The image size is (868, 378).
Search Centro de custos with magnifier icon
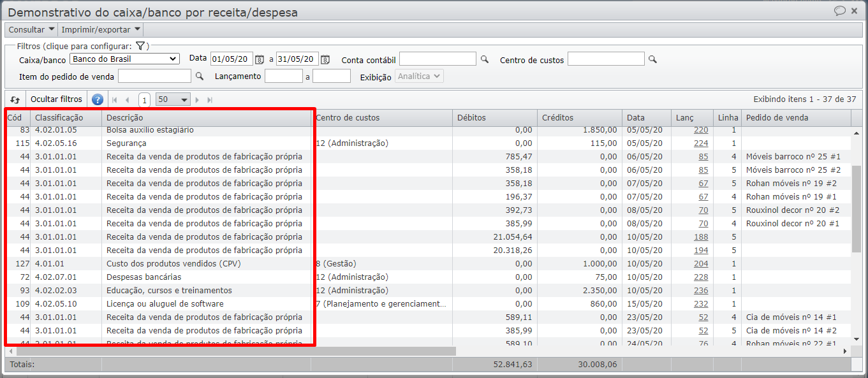tap(652, 59)
